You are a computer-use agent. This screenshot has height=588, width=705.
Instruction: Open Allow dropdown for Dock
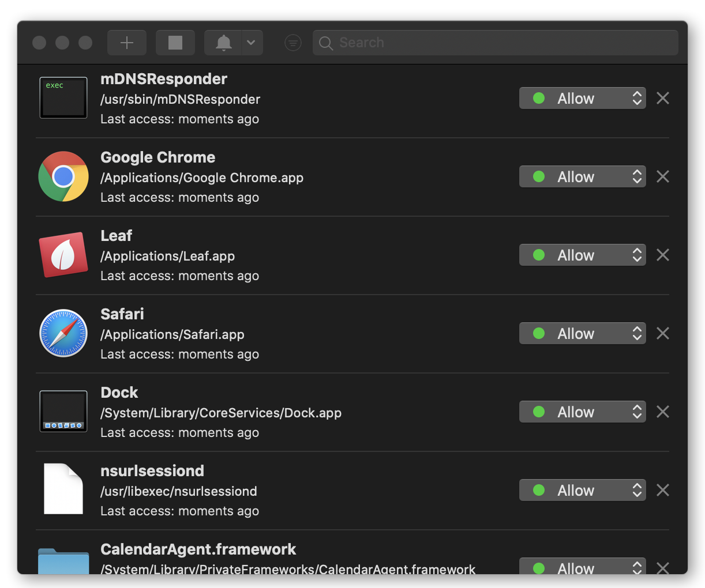click(582, 412)
